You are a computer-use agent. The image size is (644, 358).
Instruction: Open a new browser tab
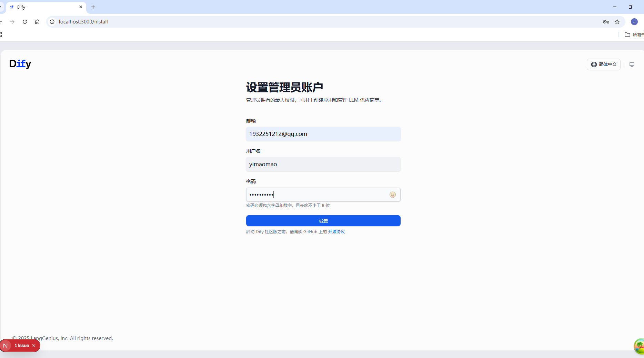point(93,7)
